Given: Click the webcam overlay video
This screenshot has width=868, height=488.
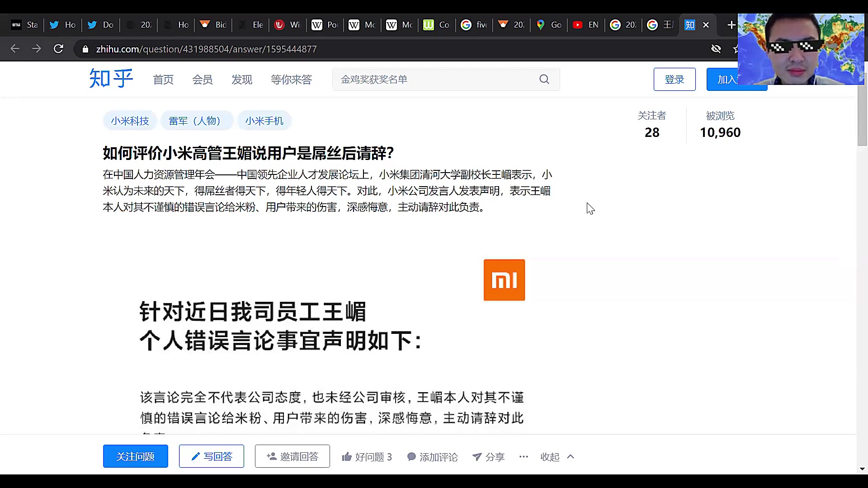Looking at the screenshot, I should click(801, 49).
